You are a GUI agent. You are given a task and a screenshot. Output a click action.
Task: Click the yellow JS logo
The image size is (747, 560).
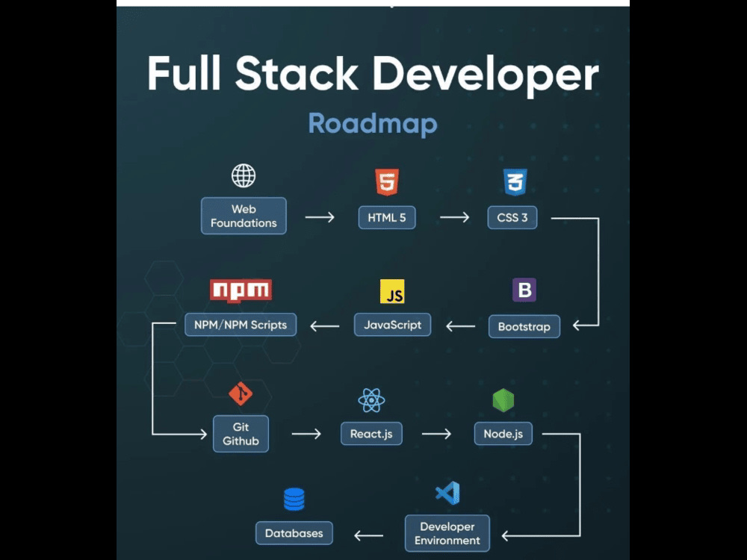pyautogui.click(x=392, y=291)
